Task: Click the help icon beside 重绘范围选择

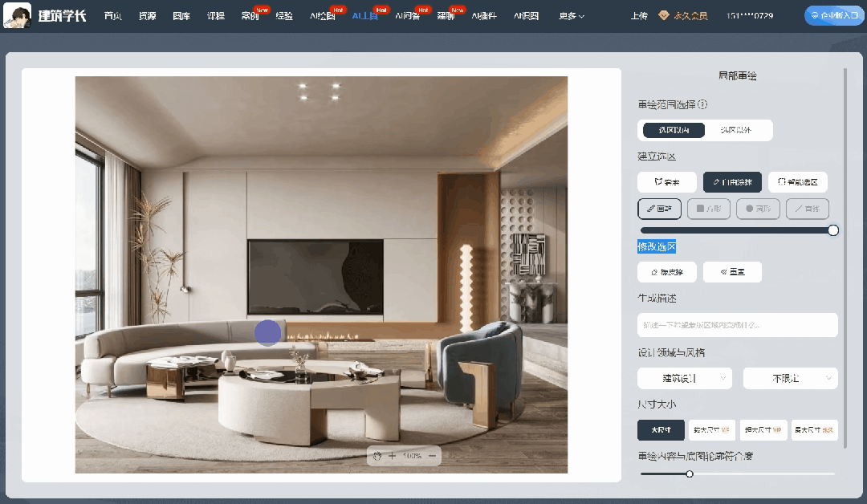Action: [x=702, y=104]
